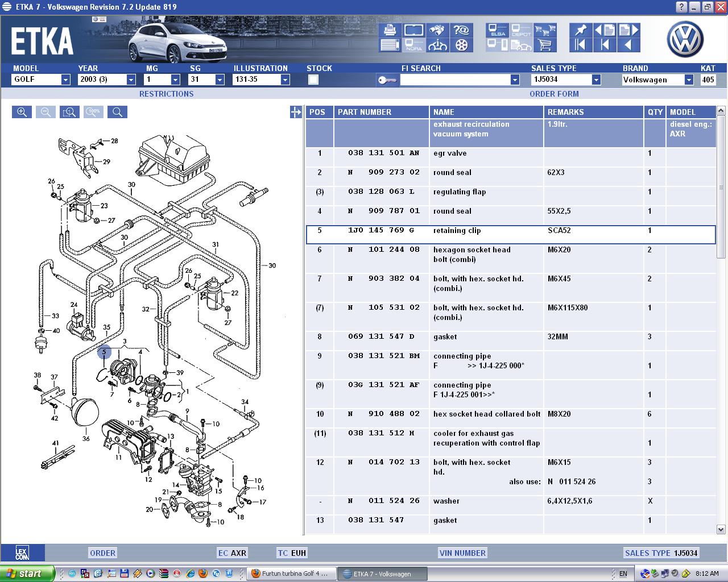This screenshot has width=728, height=582.
Task: Click the wheel rim icon
Action: tap(461, 45)
